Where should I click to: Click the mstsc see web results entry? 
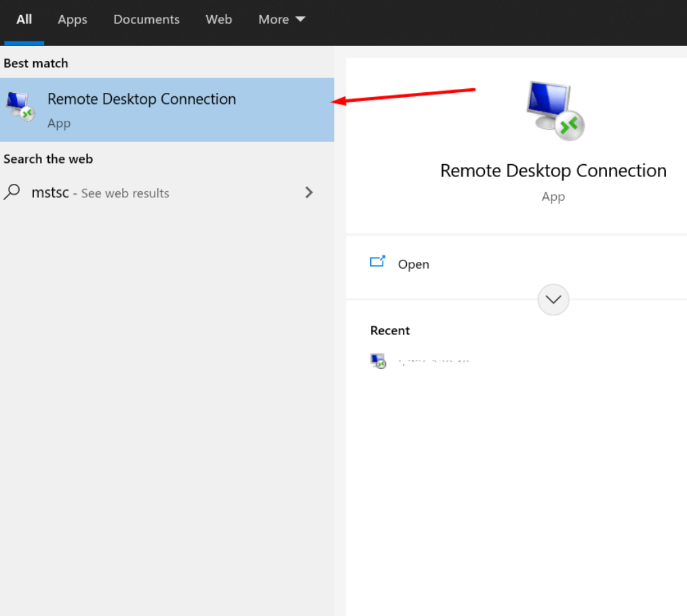pos(100,193)
